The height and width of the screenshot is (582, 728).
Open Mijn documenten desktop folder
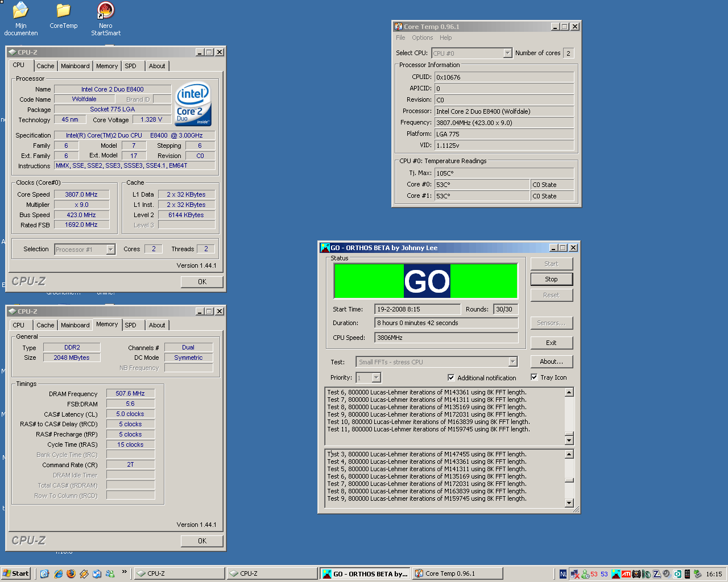(20, 11)
